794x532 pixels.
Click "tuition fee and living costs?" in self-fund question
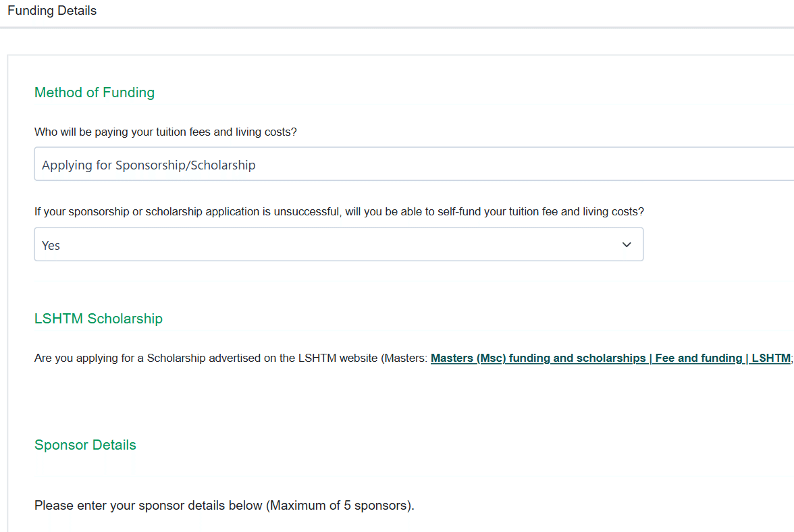(571, 212)
